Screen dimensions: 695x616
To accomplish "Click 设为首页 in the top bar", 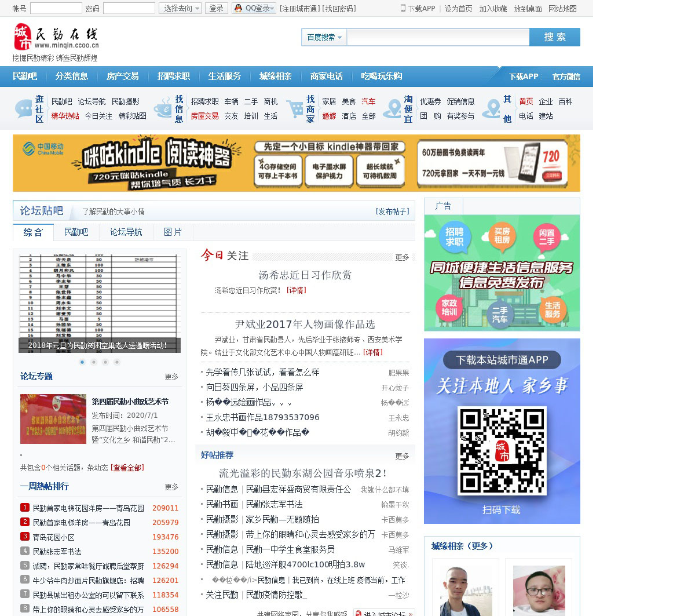I will click(458, 9).
